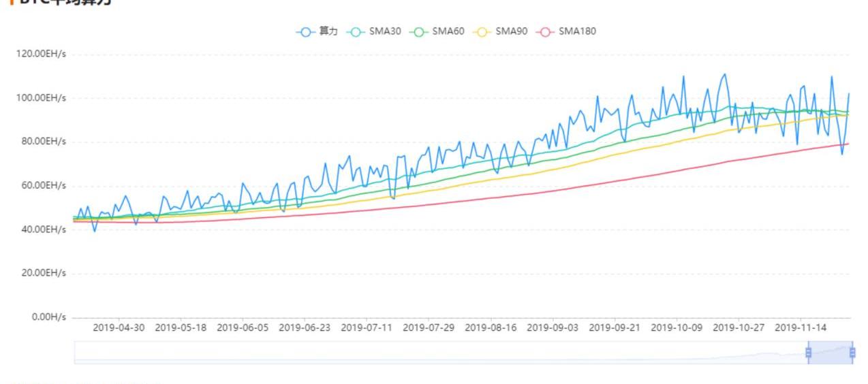Disable the SMA180 series via its legend text

coord(578,31)
